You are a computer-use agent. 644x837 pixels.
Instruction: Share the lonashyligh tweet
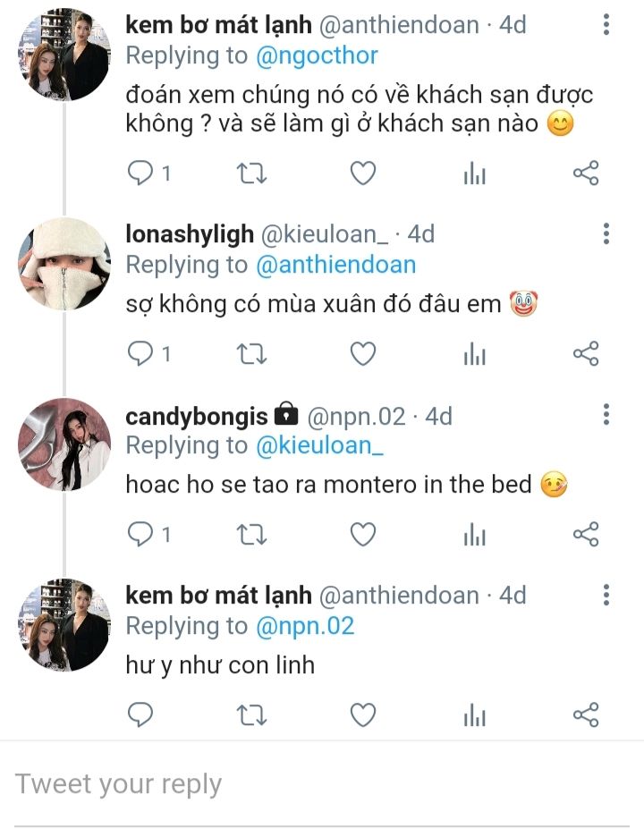pos(585,355)
